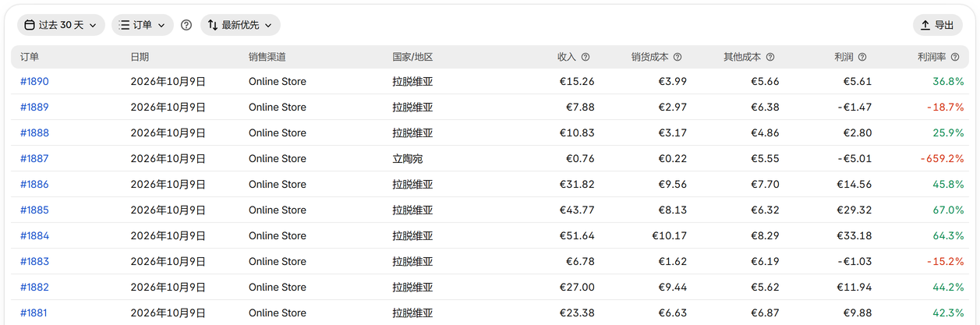
Task: Select the -659.2% profit margin cell
Action: [x=942, y=158]
